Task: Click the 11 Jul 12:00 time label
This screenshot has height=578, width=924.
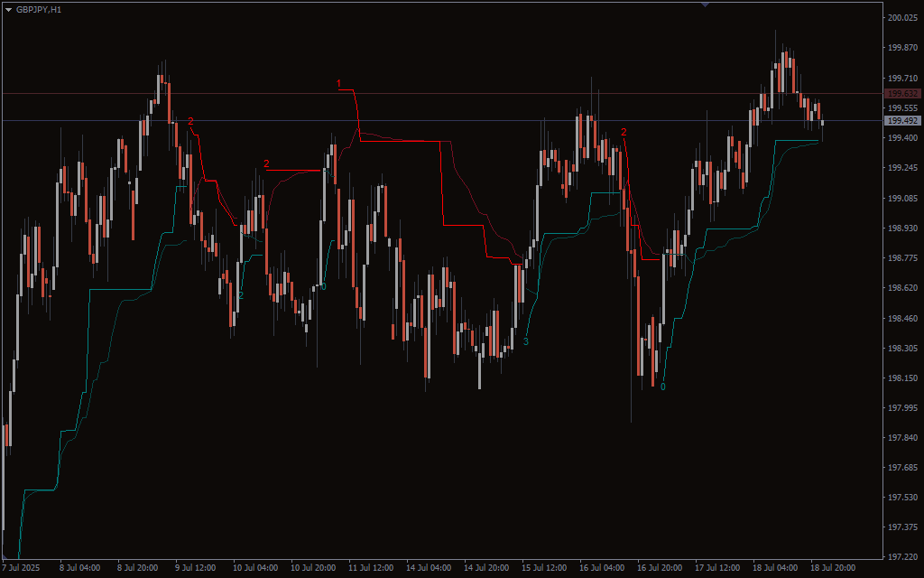Action: (x=371, y=568)
